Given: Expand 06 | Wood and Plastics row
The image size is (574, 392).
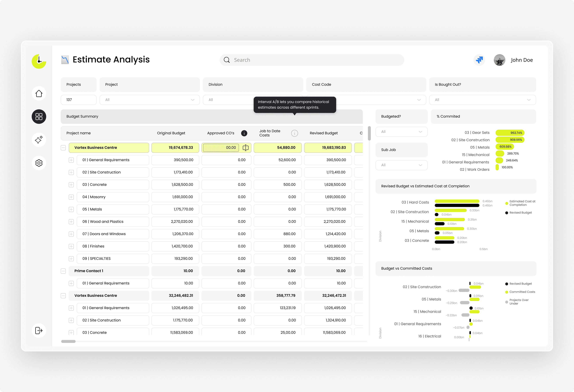Looking at the screenshot, I should 71,222.
